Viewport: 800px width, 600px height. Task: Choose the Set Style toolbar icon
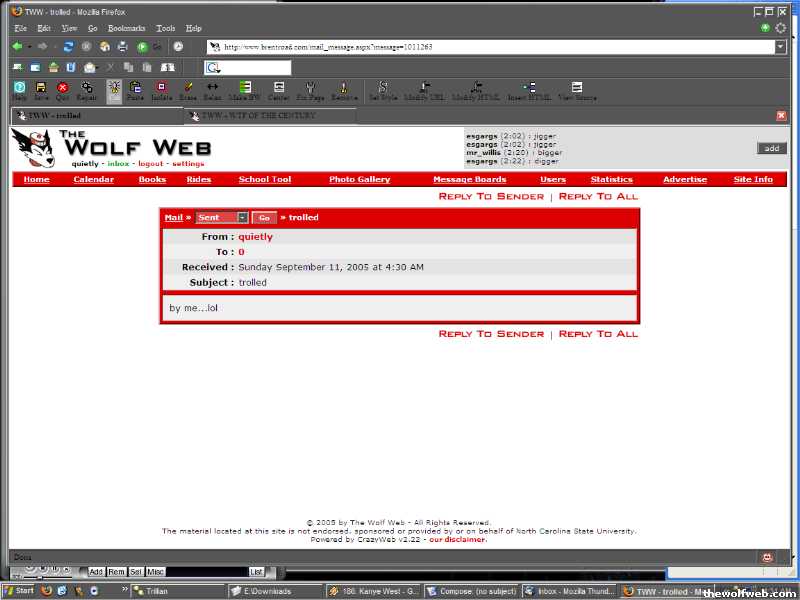coord(383,92)
